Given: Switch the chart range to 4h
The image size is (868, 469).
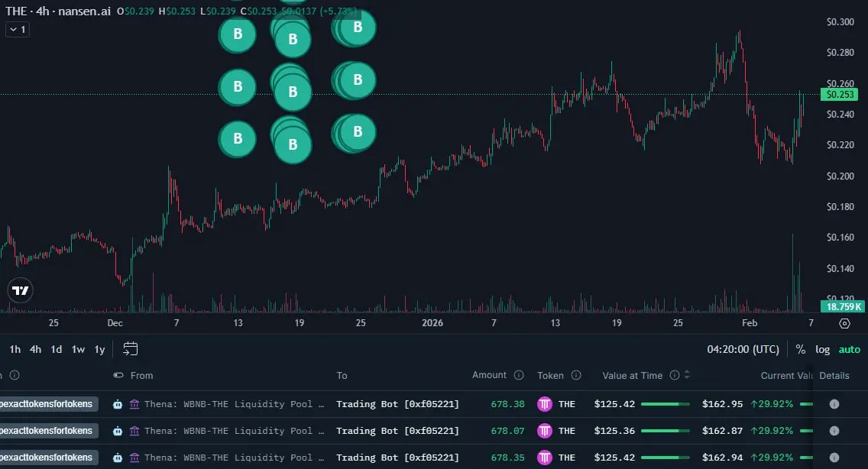Looking at the screenshot, I should click(35, 349).
